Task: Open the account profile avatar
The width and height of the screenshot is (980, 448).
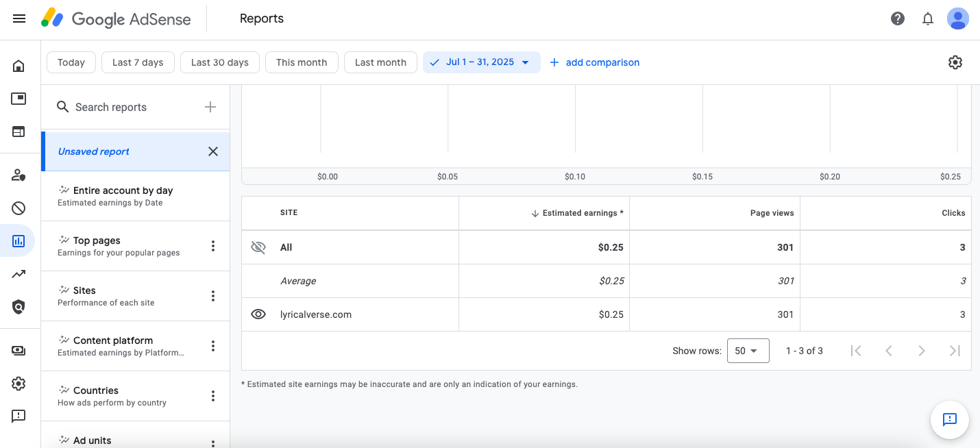Action: coord(957,18)
